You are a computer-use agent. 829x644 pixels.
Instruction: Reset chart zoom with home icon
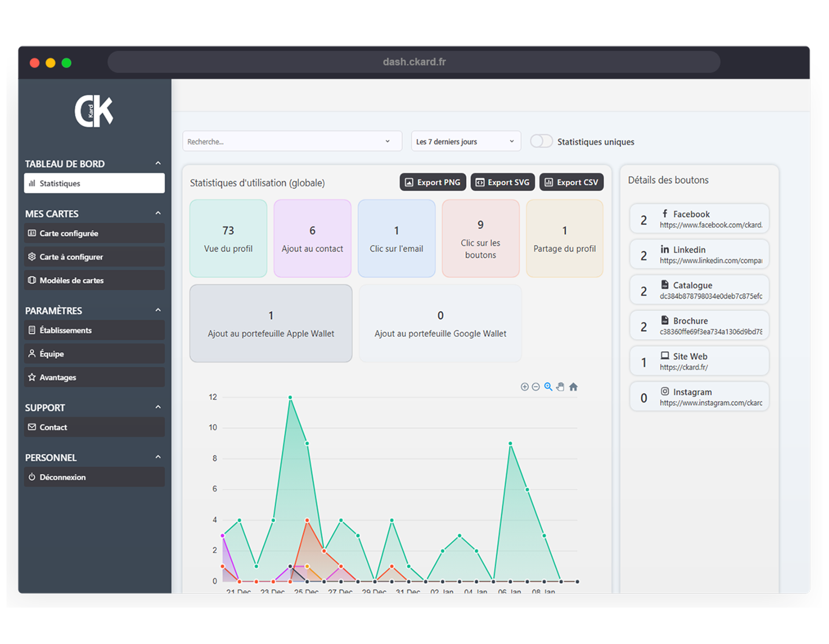click(x=573, y=387)
